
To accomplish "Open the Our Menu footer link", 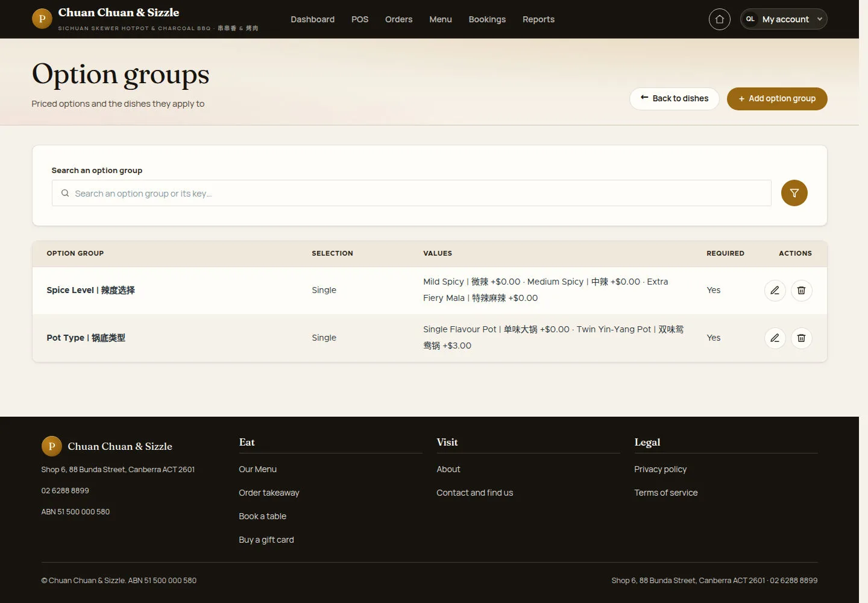I will 257,469.
